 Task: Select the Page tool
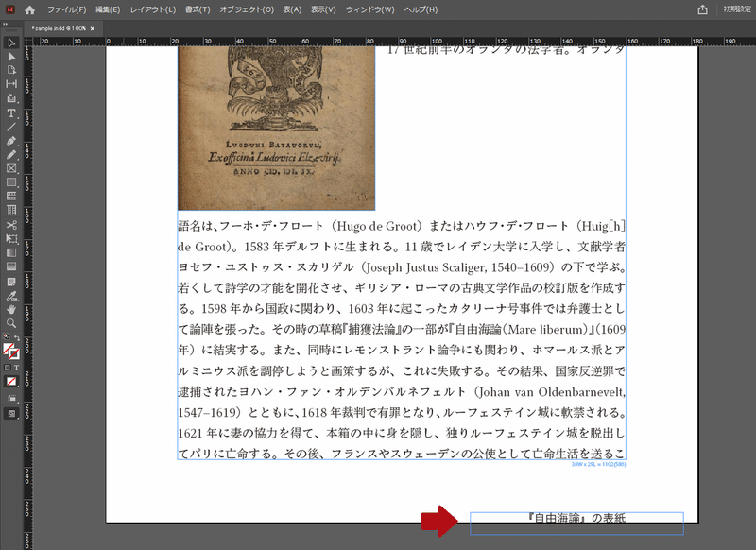(11, 70)
